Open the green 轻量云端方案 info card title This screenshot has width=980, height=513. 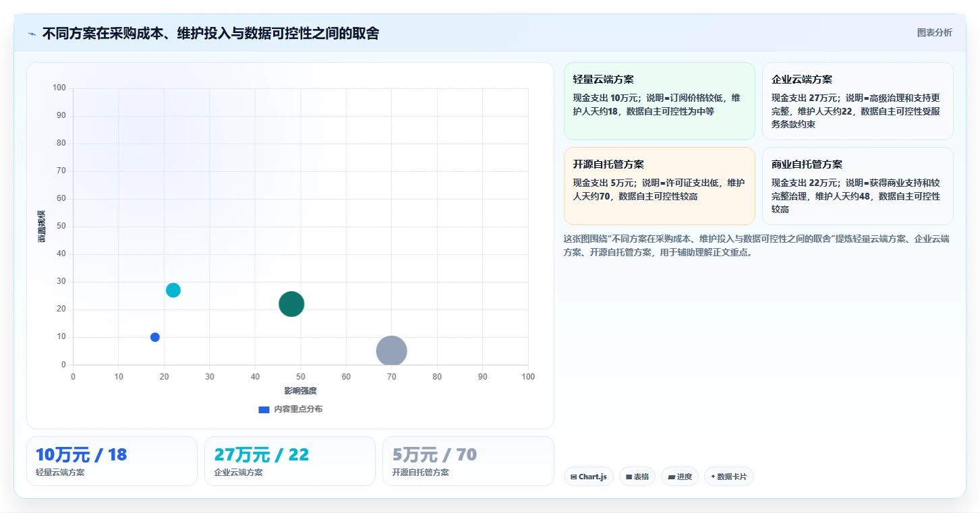[603, 80]
